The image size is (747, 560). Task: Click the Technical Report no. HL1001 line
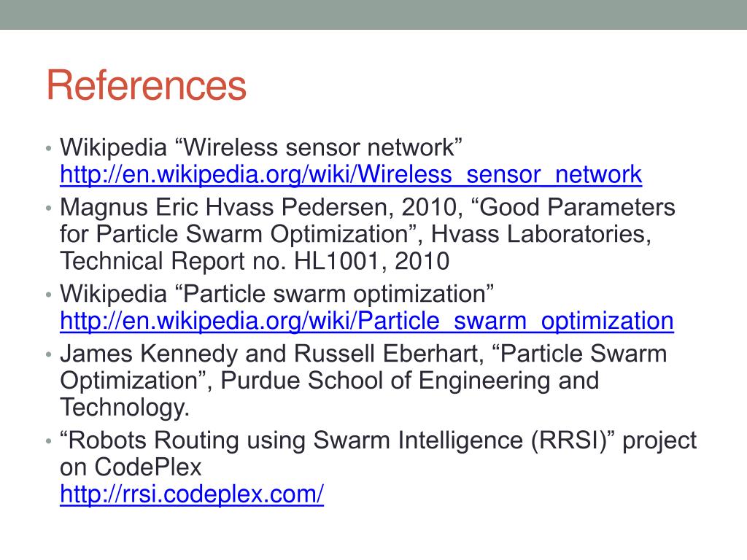coord(255,261)
